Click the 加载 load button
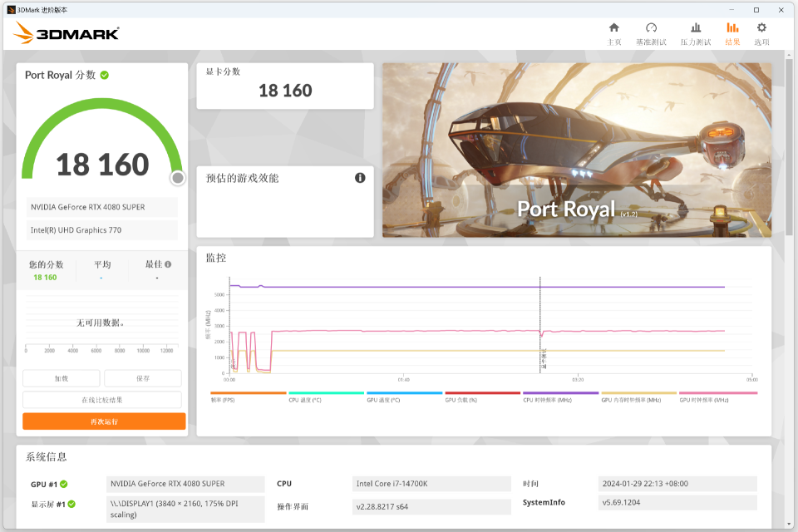 point(62,378)
